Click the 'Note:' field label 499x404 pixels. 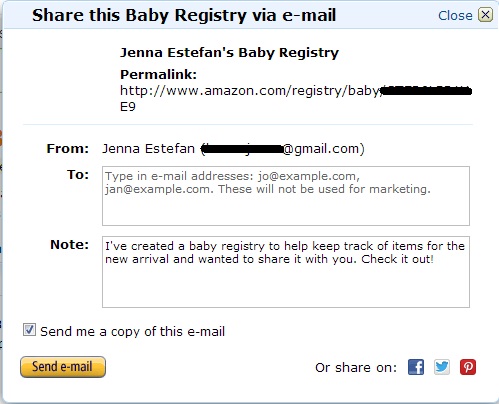(x=70, y=245)
